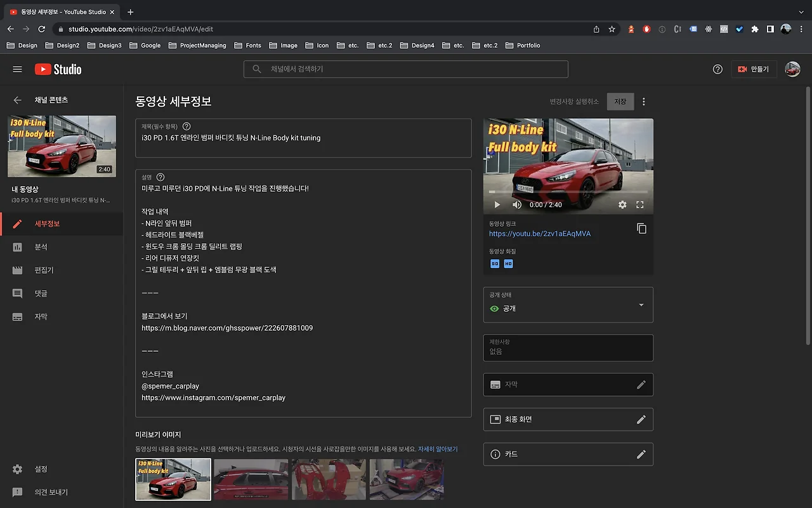
Task: Open the account avatar menu
Action: [792, 69]
